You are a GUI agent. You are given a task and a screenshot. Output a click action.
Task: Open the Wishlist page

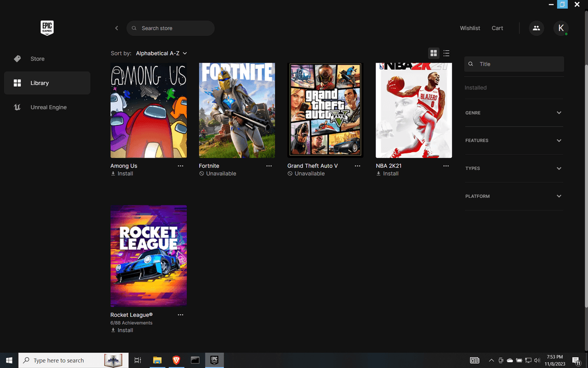tap(470, 28)
